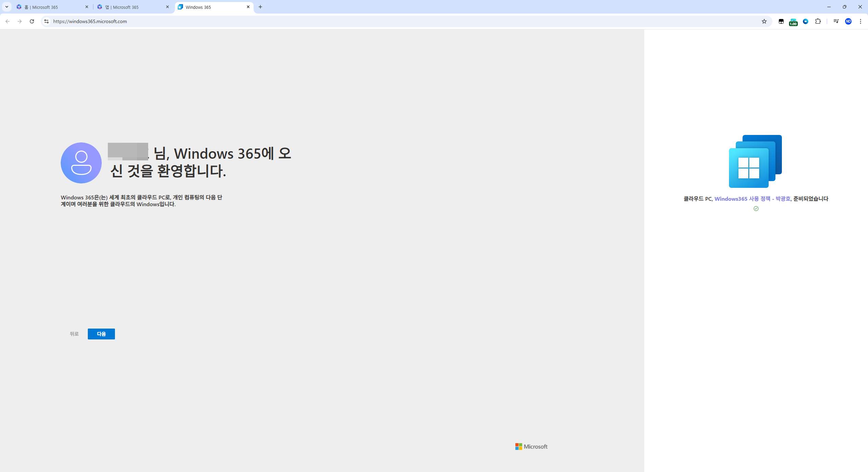
Task: Click the blue fast-forward extension icon
Action: click(x=806, y=21)
